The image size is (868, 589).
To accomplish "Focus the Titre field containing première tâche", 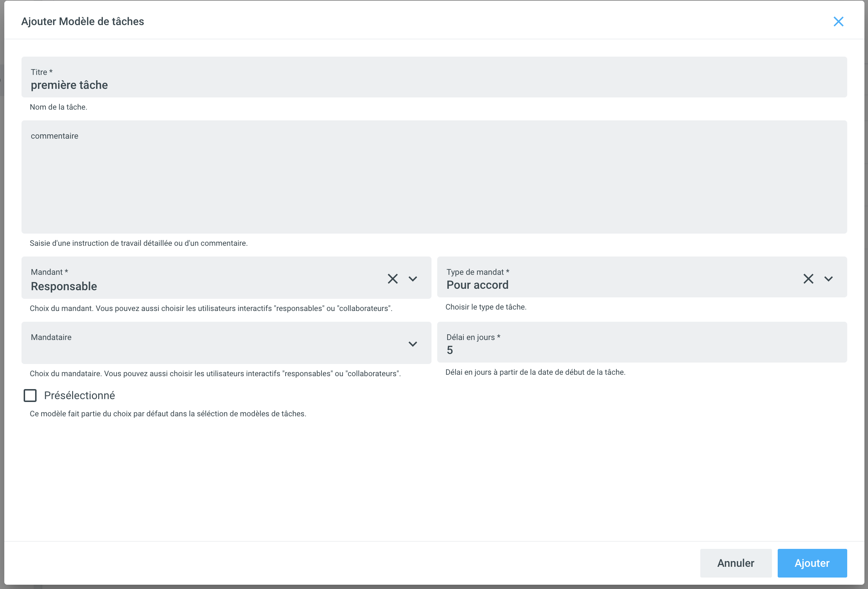I will 433,85.
